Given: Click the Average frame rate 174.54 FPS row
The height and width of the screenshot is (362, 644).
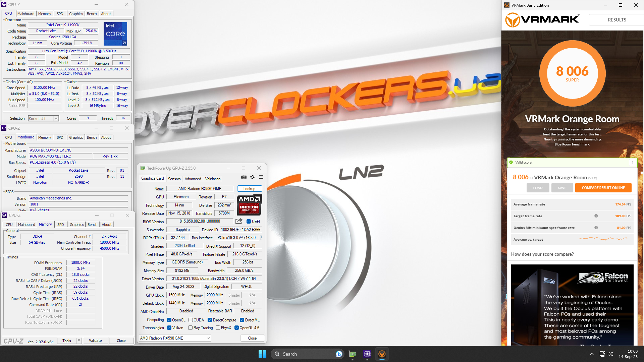Looking at the screenshot, I should [572, 204].
